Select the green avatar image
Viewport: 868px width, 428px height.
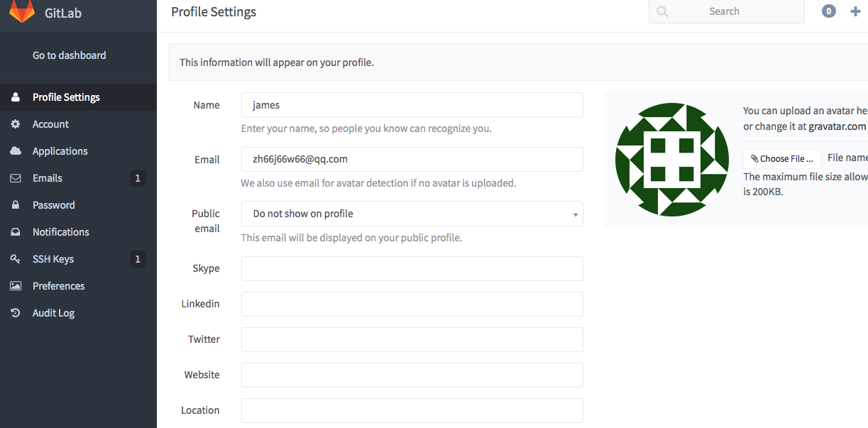[672, 160]
